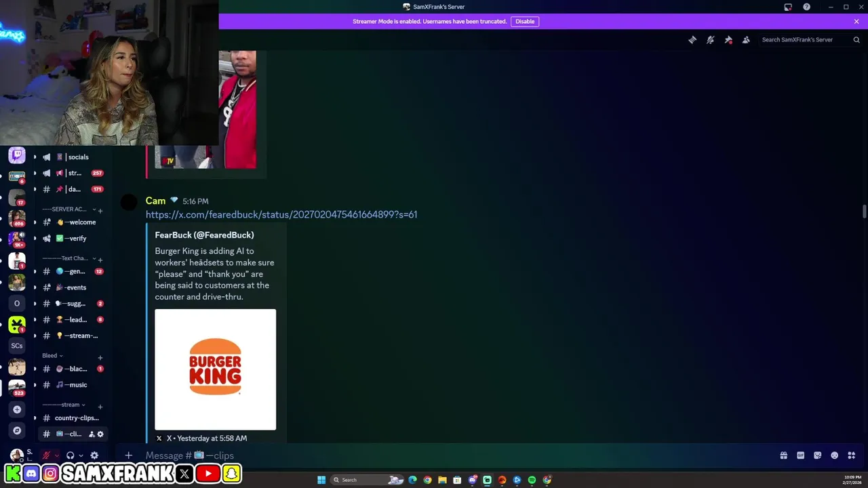Open the Twitch-logo server in the server list
Viewport: 868px width, 488px height.
[17, 155]
